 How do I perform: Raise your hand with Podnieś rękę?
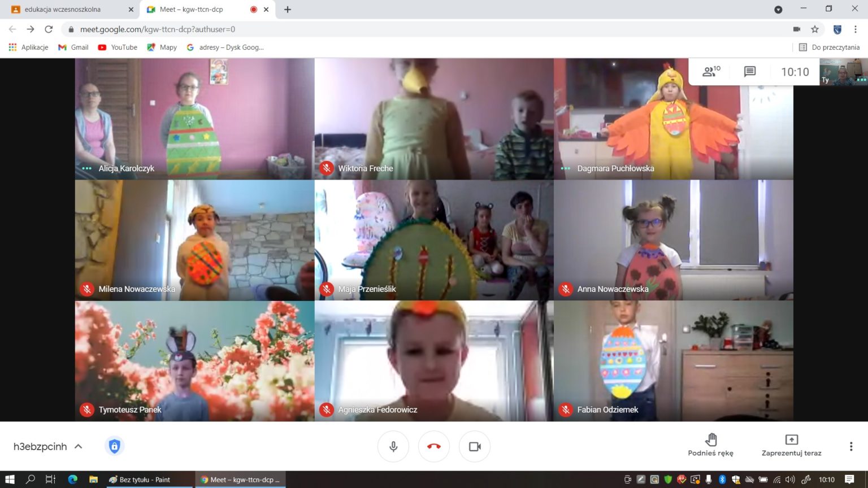coord(711,445)
